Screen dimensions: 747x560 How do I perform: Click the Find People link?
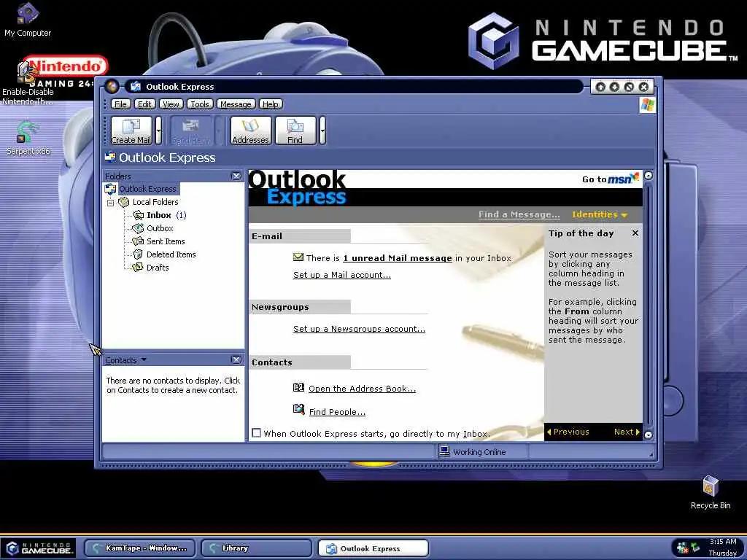pyautogui.click(x=337, y=412)
